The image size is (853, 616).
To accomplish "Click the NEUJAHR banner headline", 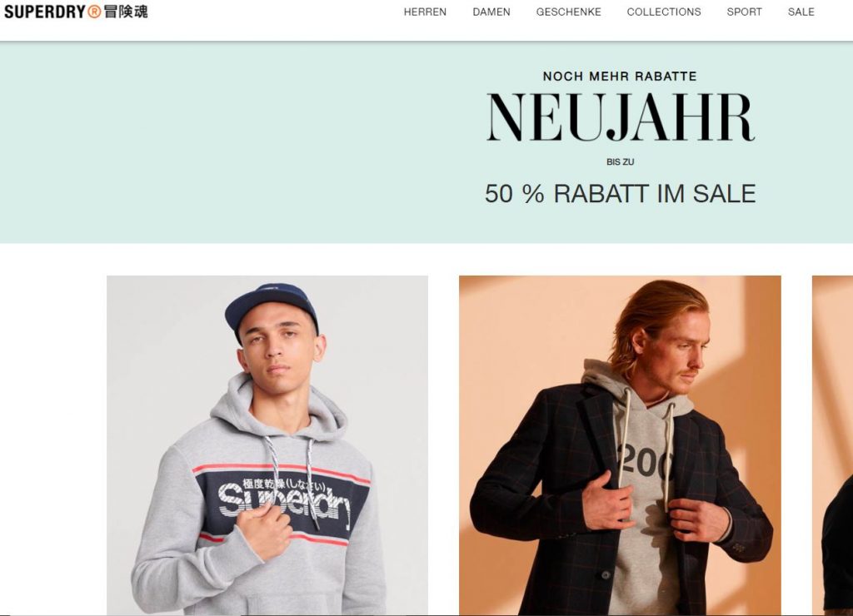I will pos(620,117).
